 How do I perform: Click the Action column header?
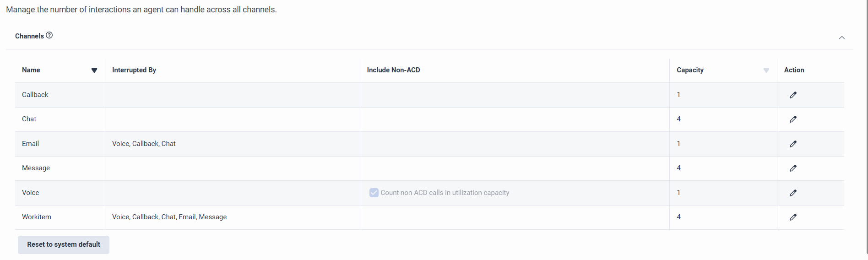[794, 70]
